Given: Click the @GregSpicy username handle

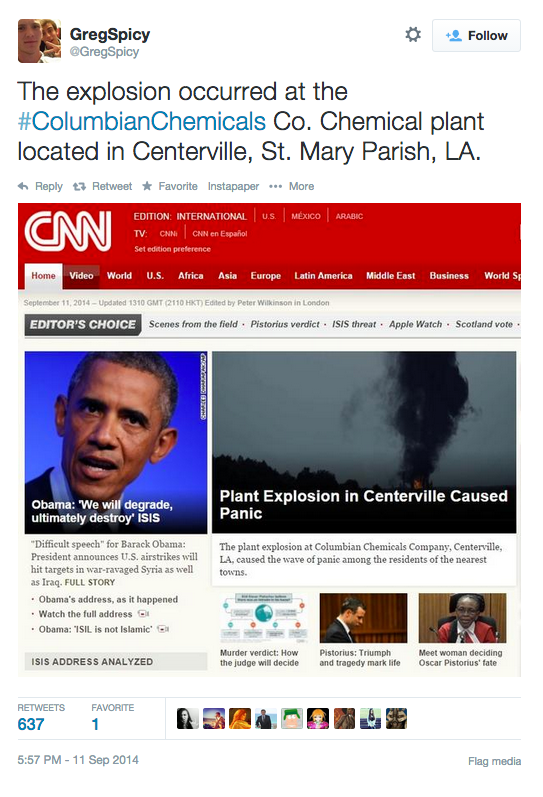Looking at the screenshot, I should point(104,52).
